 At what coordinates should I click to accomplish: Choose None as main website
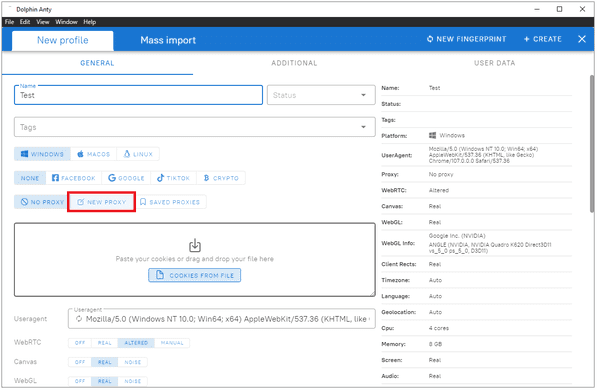click(x=30, y=178)
